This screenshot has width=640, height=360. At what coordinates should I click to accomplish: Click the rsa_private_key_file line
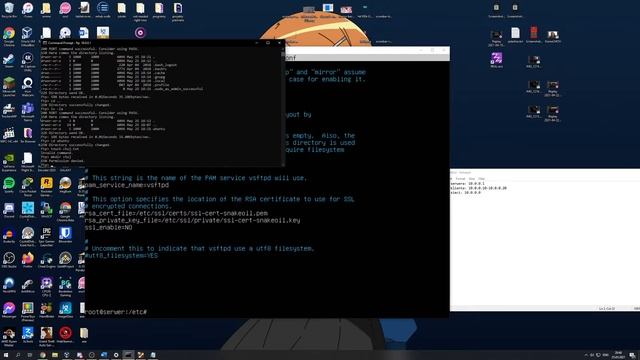193,220
